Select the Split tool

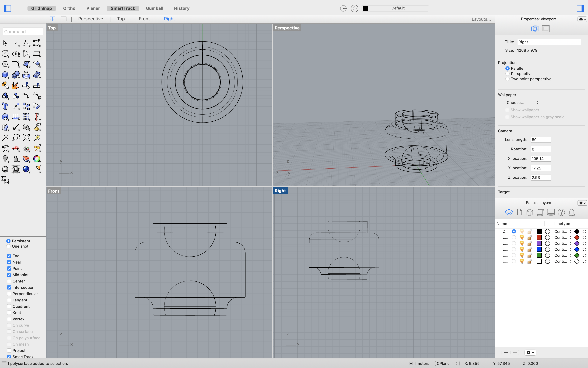click(x=37, y=85)
